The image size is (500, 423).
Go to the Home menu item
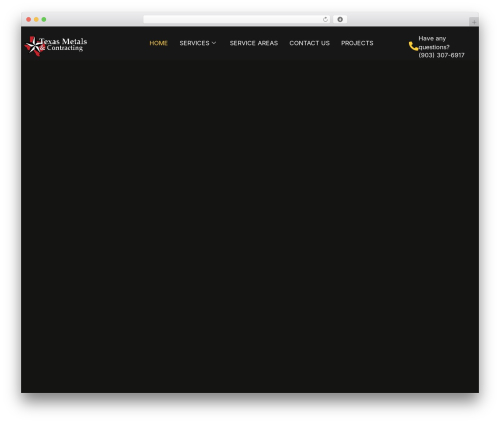point(158,43)
